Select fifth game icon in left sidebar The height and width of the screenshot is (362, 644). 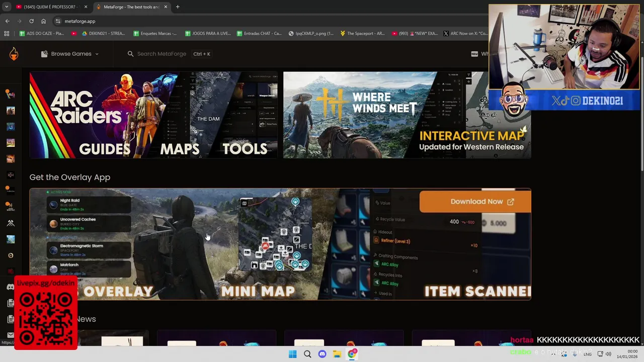11,159
